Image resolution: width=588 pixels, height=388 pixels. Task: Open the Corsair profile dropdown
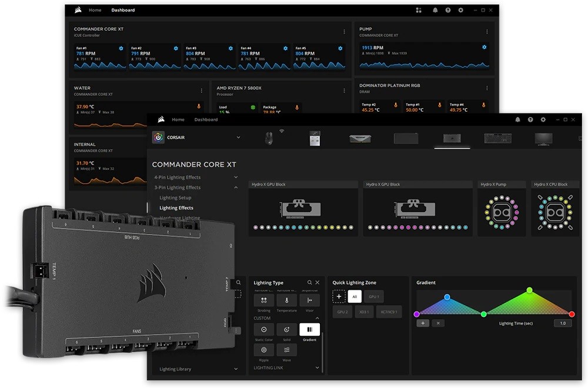coord(238,138)
